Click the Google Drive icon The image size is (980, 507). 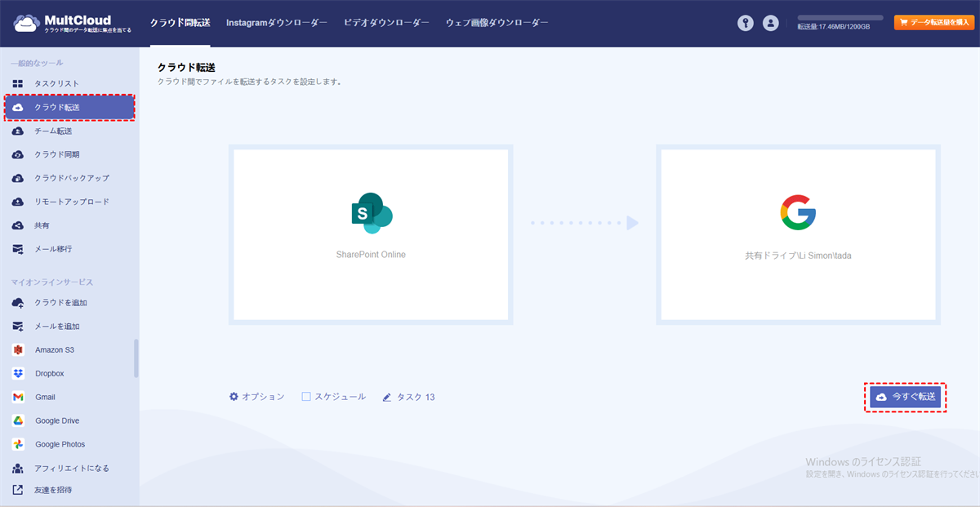18,421
